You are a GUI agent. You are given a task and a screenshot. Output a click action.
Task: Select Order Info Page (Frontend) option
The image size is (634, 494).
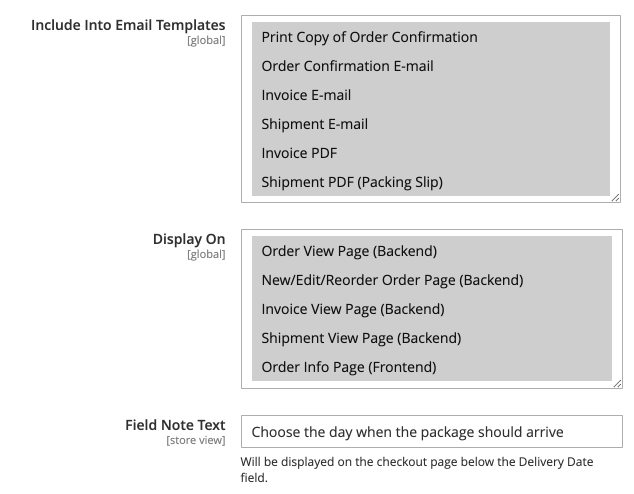(348, 367)
